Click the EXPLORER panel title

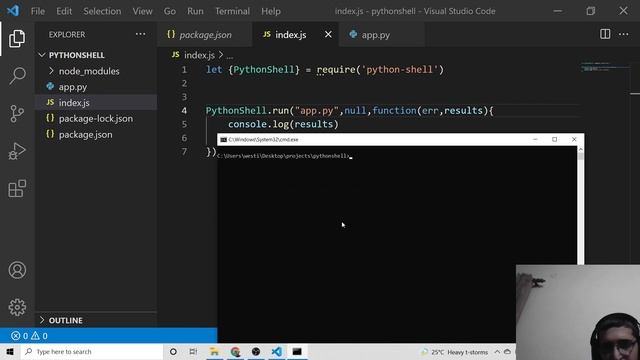pyautogui.click(x=67, y=35)
